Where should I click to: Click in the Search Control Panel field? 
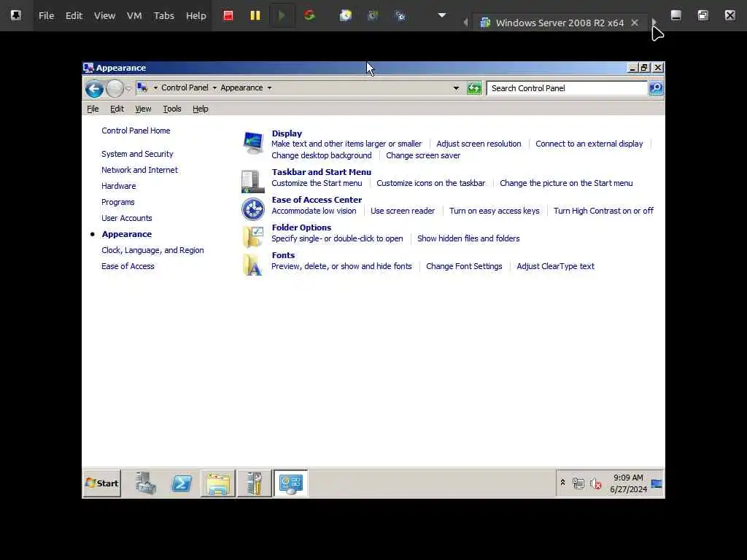567,88
